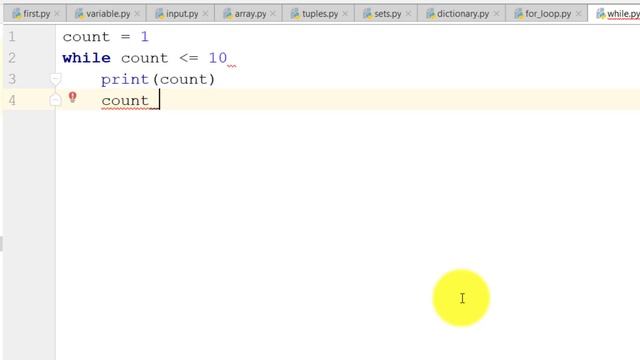This screenshot has width=640, height=360.
Task: Click the Python file icon on dictionary.py tab
Action: point(430,14)
